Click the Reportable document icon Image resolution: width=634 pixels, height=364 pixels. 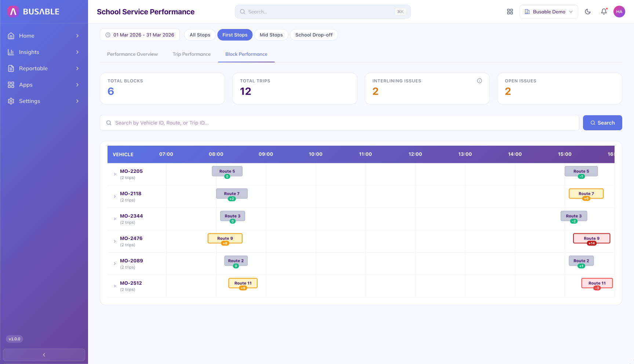pos(11,68)
